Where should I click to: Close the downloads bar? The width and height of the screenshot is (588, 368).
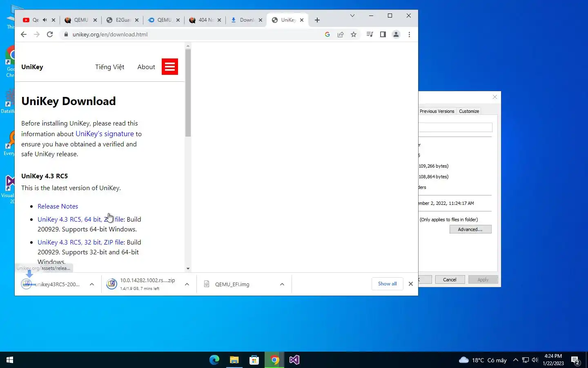(411, 284)
